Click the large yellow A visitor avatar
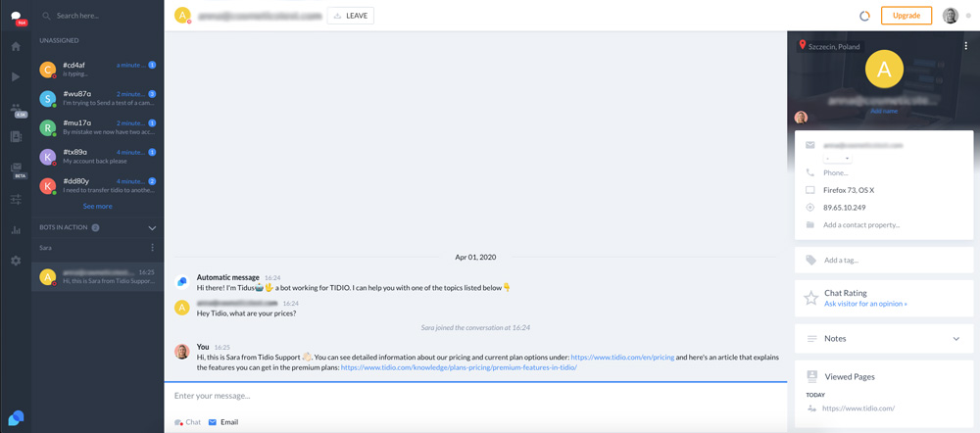Viewport: 980px width, 433px height. pos(884,70)
